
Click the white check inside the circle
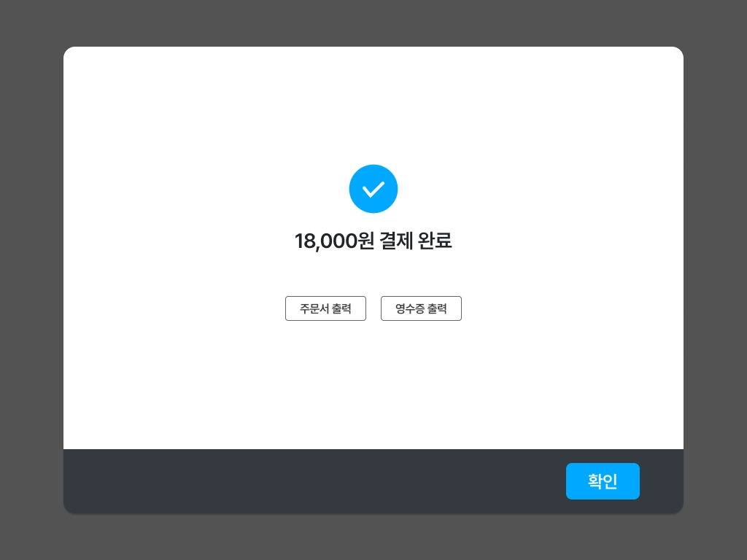(373, 190)
